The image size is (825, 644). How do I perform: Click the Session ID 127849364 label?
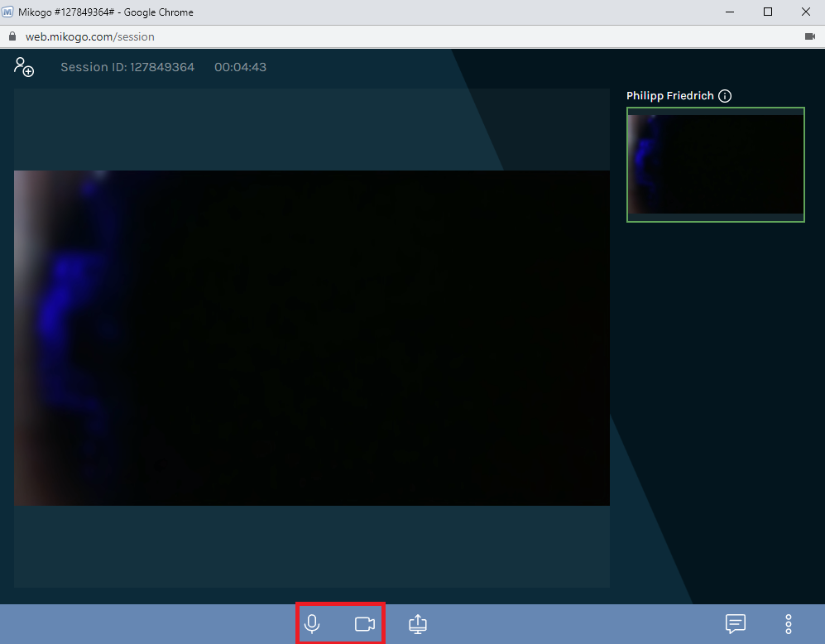[x=126, y=67]
